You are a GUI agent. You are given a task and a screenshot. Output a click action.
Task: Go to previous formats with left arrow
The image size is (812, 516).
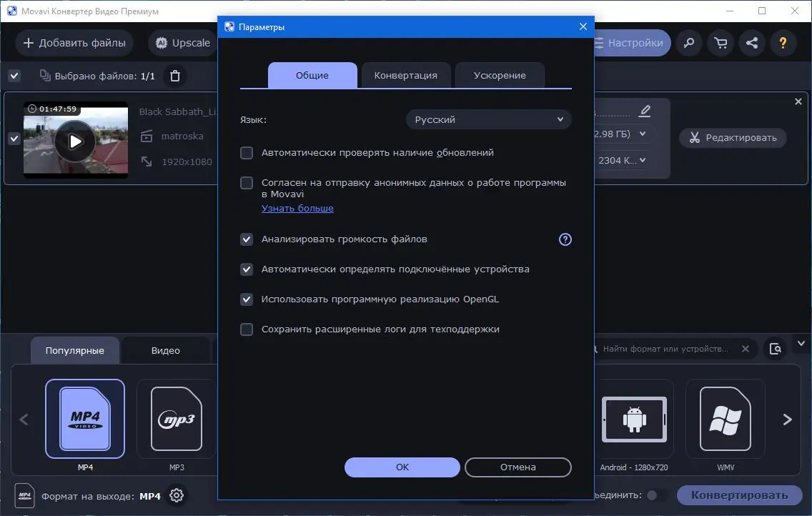tap(24, 420)
